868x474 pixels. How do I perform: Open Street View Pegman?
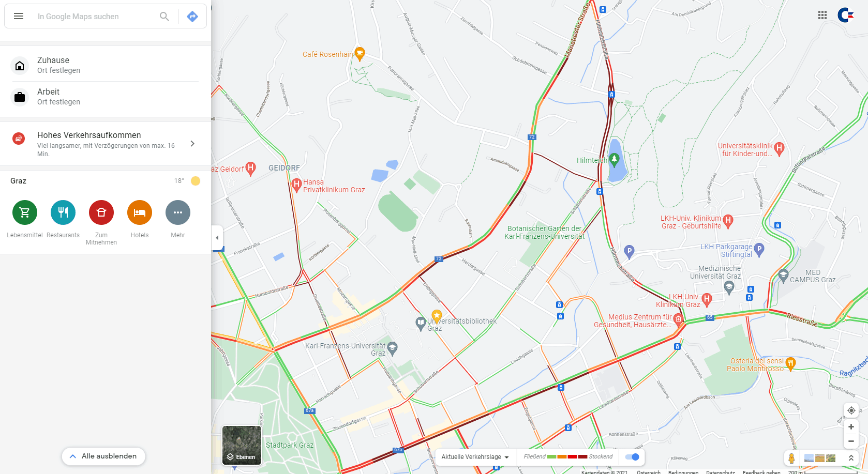point(791,458)
